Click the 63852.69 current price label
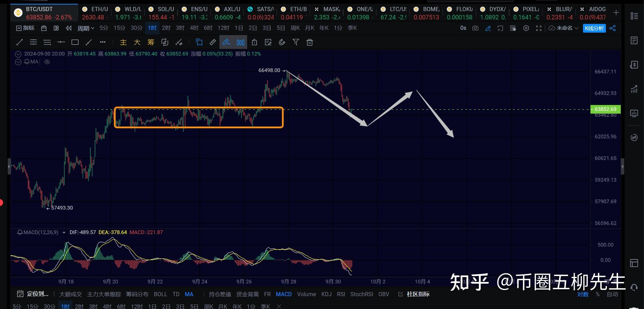The height and width of the screenshot is (309, 644). (x=605, y=109)
